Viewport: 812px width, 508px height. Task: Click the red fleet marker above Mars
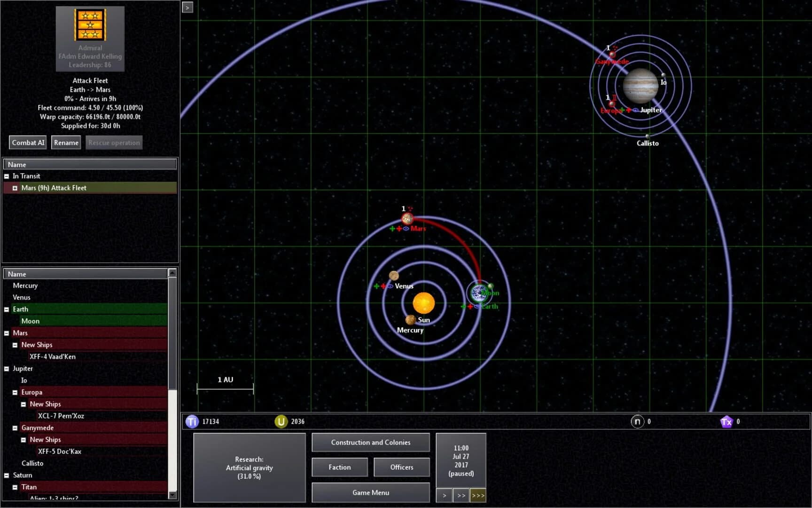409,208
